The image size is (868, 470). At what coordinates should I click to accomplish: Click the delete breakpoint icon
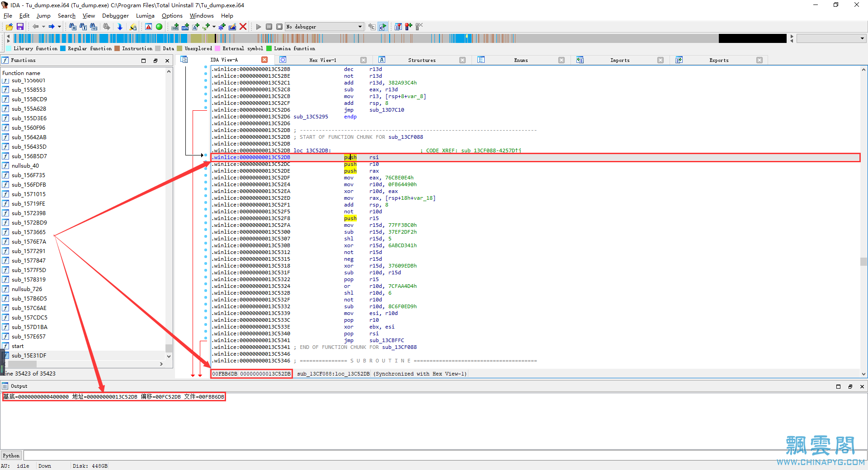click(419, 27)
